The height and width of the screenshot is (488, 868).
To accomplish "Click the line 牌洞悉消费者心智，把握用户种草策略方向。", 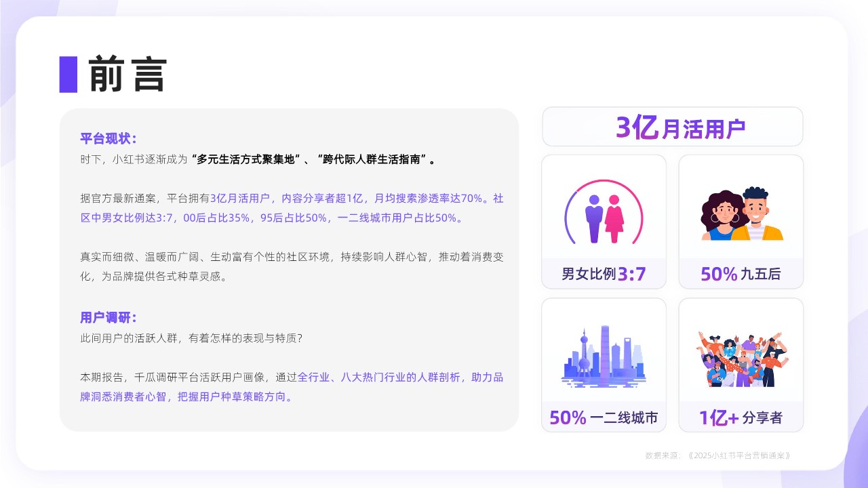I will point(187,396).
